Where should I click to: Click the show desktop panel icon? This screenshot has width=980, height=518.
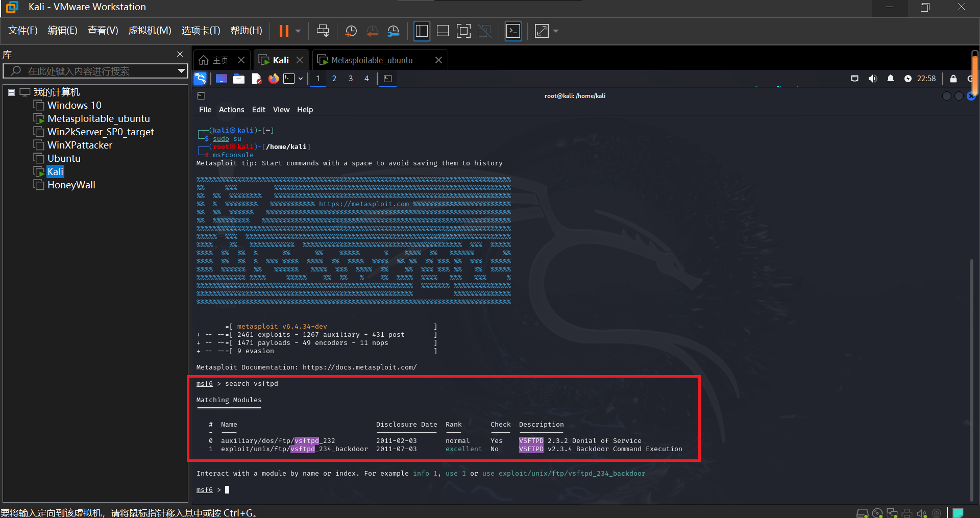(x=222, y=79)
